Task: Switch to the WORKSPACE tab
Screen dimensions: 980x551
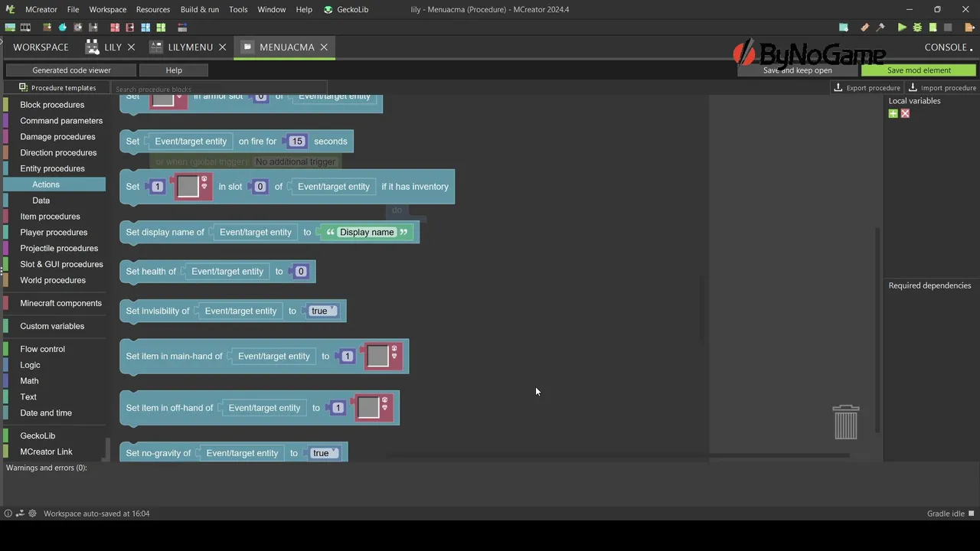Action: click(41, 47)
